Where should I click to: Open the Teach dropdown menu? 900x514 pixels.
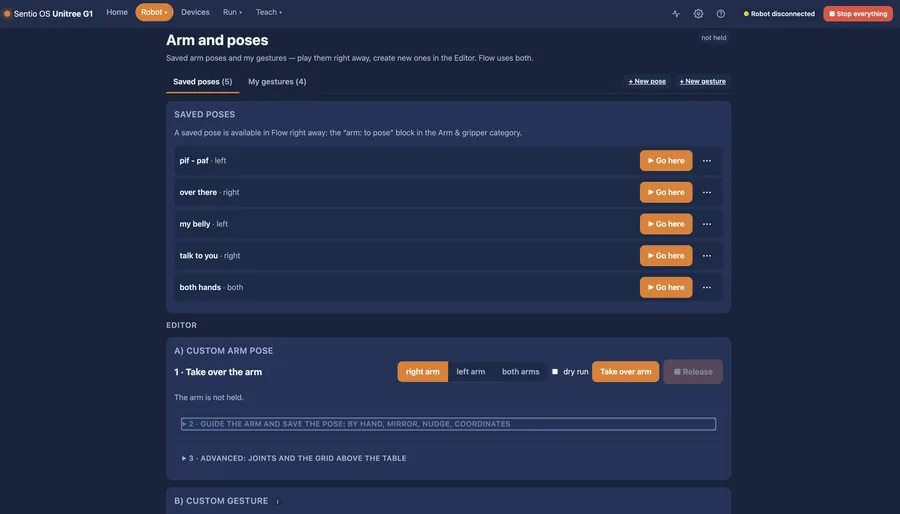click(269, 12)
